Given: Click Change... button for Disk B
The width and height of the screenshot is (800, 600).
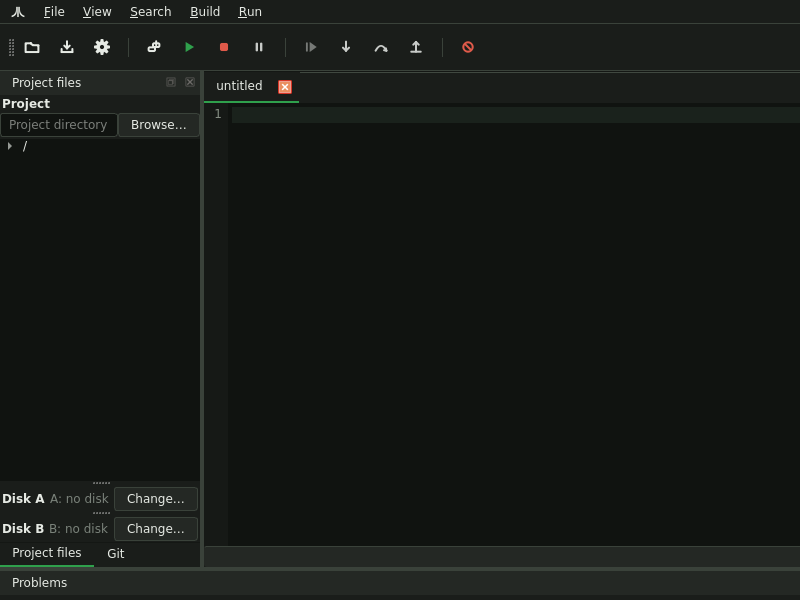Looking at the screenshot, I should point(156,529).
